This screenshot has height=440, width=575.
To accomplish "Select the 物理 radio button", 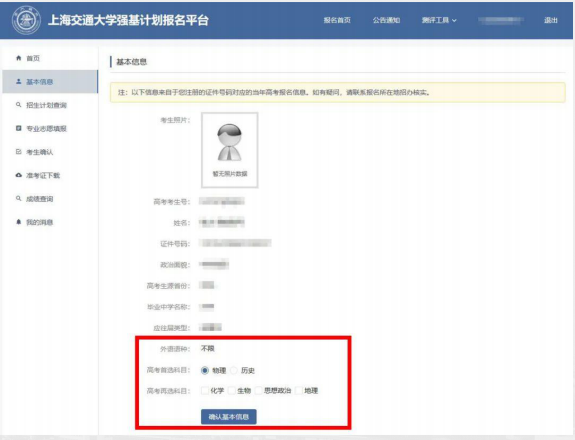I will [x=205, y=370].
